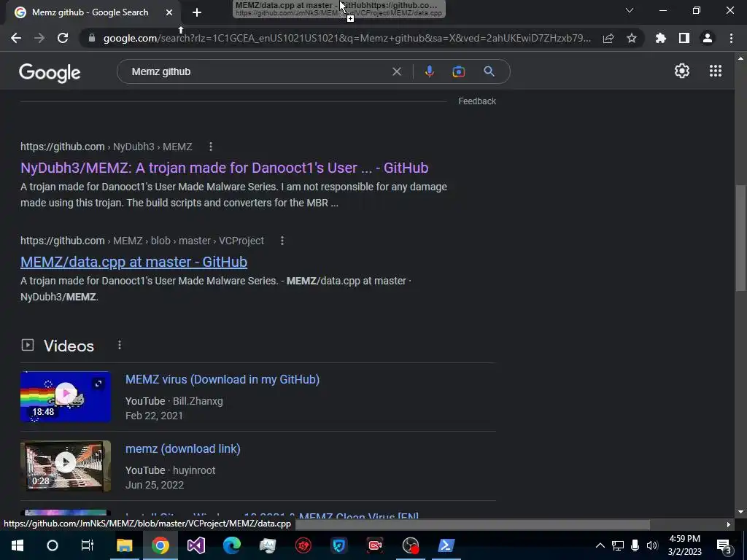The height and width of the screenshot is (560, 747).
Task: Open the Google apps grid
Action: (x=716, y=71)
